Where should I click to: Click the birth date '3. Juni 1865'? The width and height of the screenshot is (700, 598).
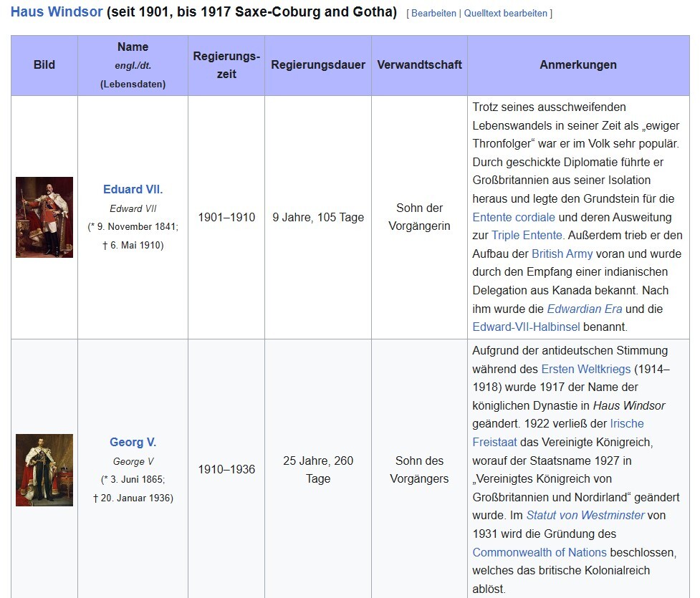pos(135,479)
